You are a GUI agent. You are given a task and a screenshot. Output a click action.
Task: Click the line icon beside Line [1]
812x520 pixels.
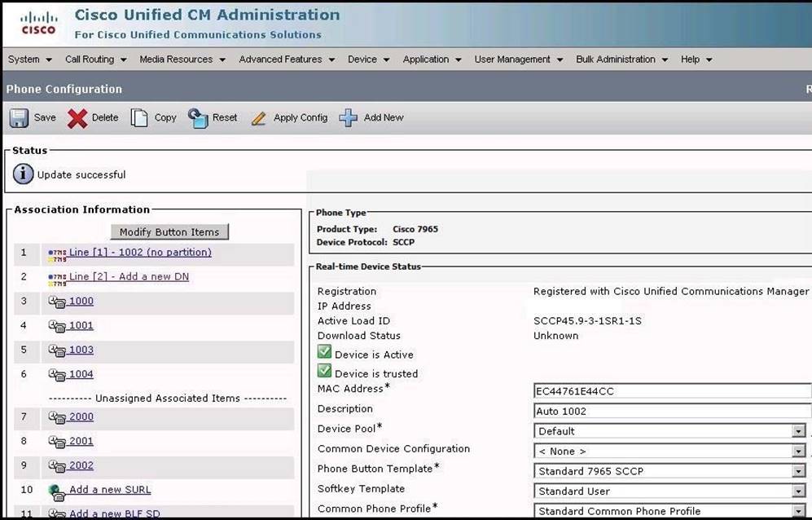point(57,253)
